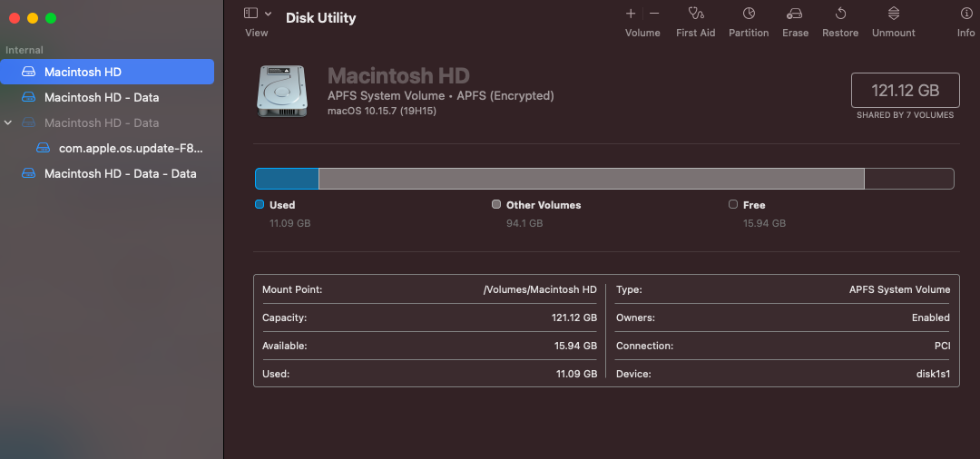Open the Info icon

pyautogui.click(x=966, y=13)
